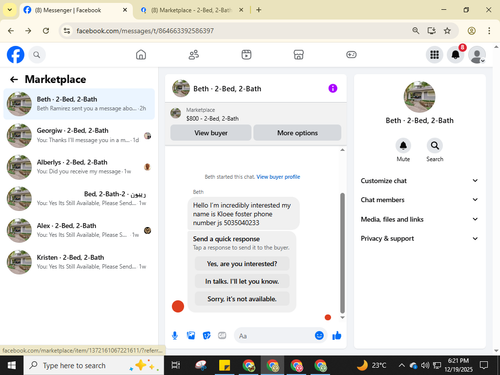This screenshot has width=500, height=375.
Task: Open the Gaming controller icon
Action: [x=351, y=55]
